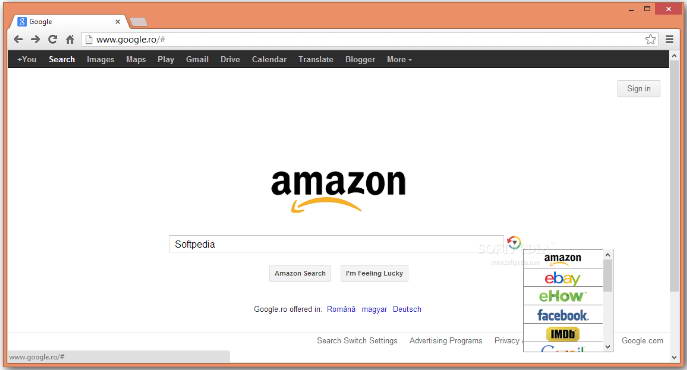Expand the More dropdown menu
Screen dimensions: 687x370
tap(399, 59)
